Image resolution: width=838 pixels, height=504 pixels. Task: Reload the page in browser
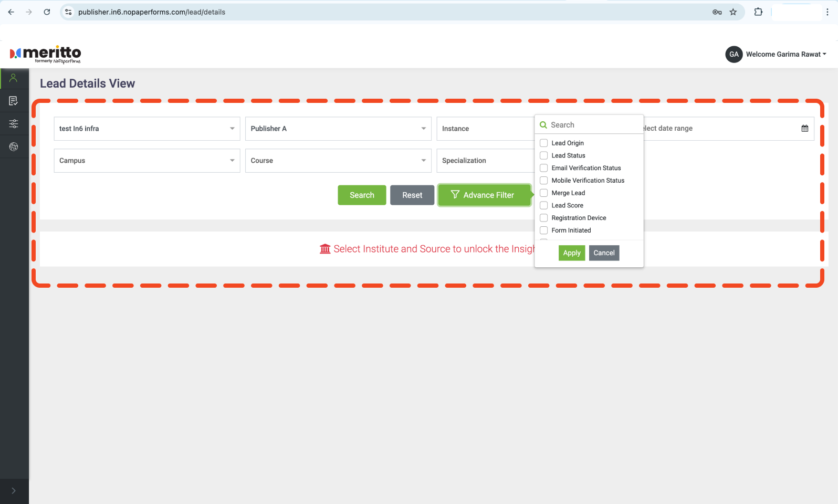[x=47, y=12]
